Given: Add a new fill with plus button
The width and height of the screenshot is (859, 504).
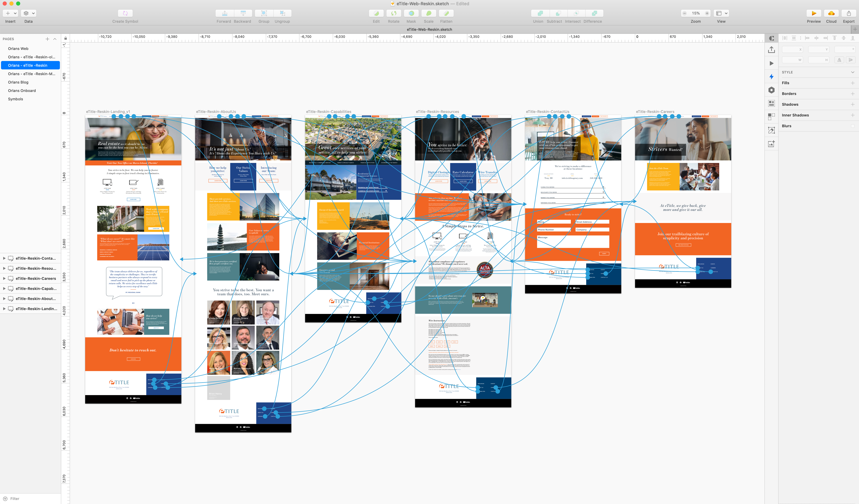Looking at the screenshot, I should [853, 83].
